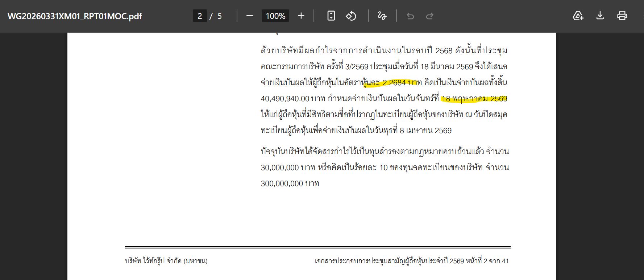
Task: Click the paragraph line starting ปัจจุบันบริษัท
Action: pyautogui.click(x=385, y=151)
